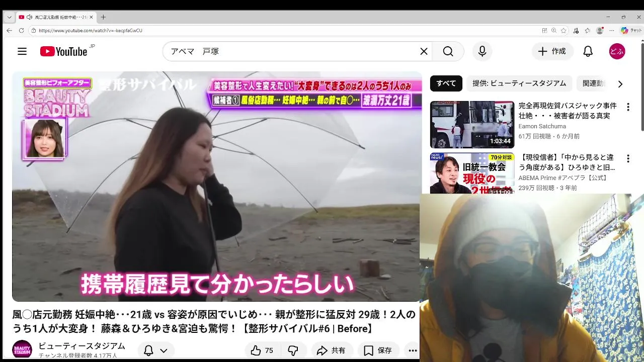Open the account avatar menu
Viewport: 644px width, 362px height.
tap(617, 51)
